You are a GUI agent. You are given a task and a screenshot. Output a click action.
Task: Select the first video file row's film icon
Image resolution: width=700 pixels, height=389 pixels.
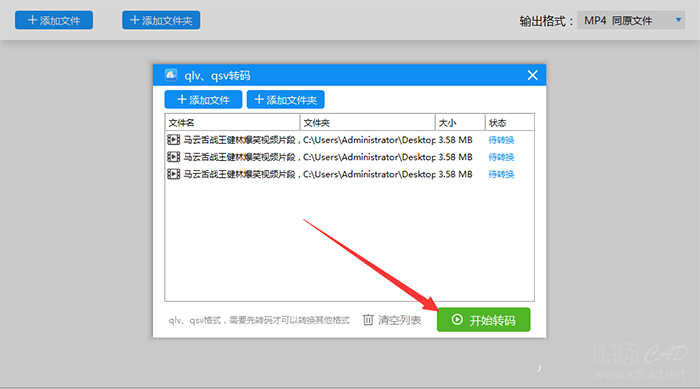[x=173, y=140]
